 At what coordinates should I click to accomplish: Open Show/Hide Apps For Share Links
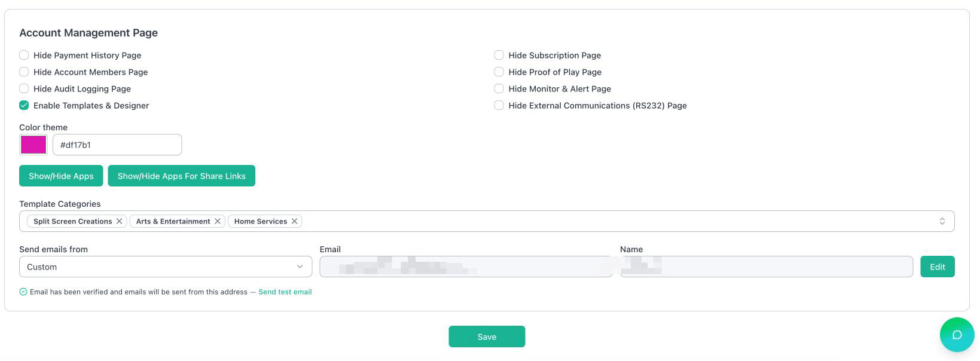181,176
